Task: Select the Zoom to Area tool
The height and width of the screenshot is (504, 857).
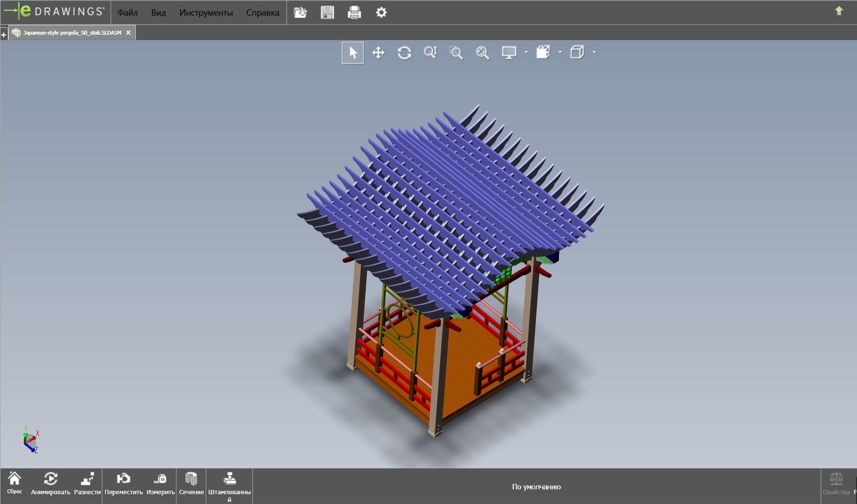Action: tap(456, 53)
